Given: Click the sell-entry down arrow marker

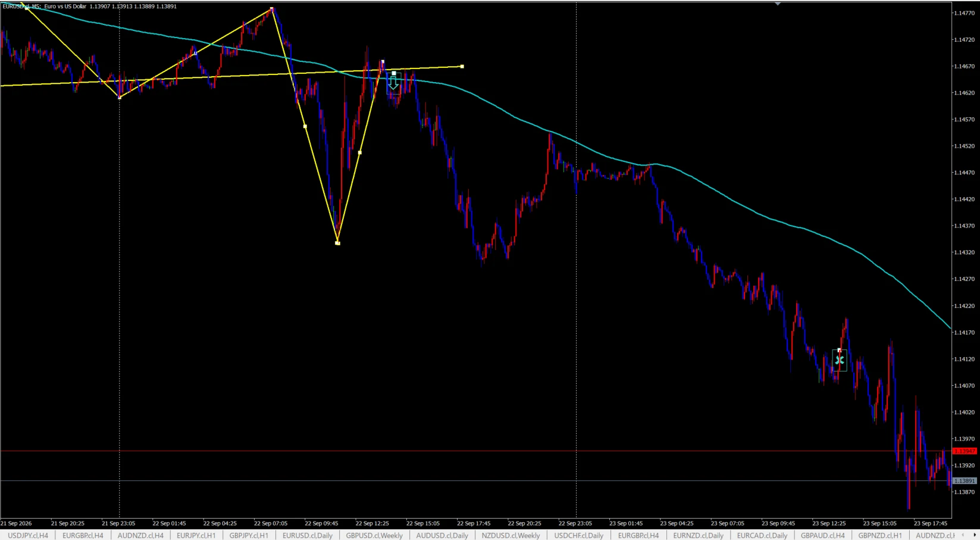Looking at the screenshot, I should (393, 83).
